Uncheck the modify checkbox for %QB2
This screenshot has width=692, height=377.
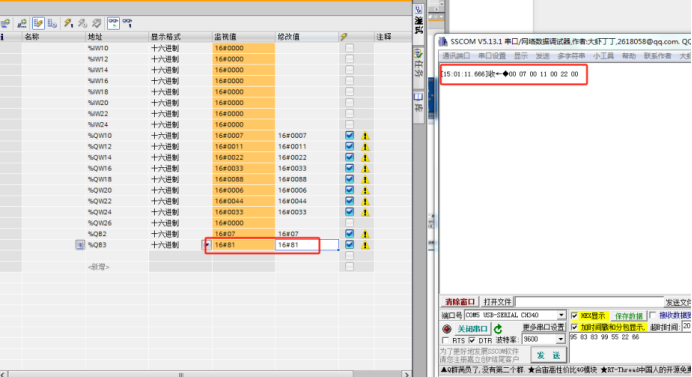(350, 234)
